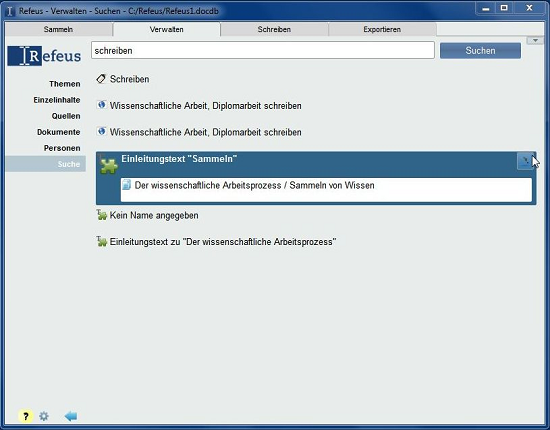Click the search field containing schreiben
Image resolution: width=550 pixels, height=430 pixels.
coord(263,51)
